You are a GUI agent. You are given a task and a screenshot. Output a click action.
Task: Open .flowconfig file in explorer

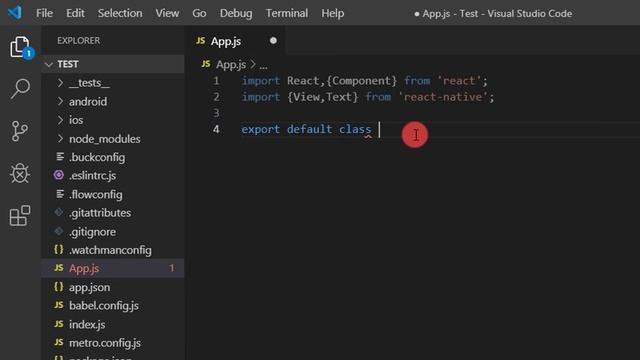coord(96,194)
